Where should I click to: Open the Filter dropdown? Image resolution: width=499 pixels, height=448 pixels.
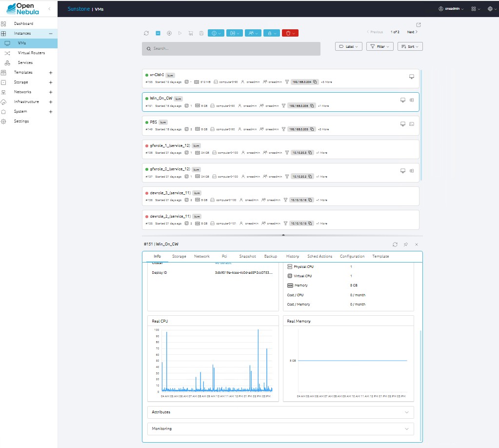click(379, 46)
